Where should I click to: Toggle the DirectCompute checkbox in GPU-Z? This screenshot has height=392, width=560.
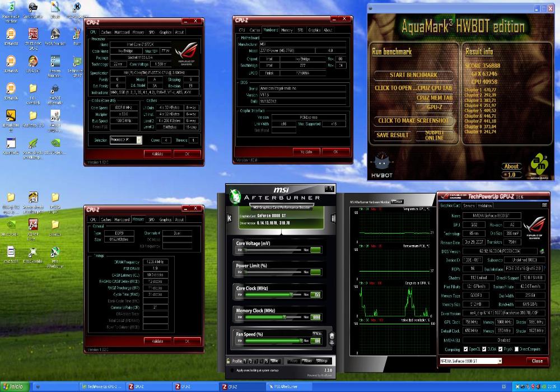coord(516,349)
